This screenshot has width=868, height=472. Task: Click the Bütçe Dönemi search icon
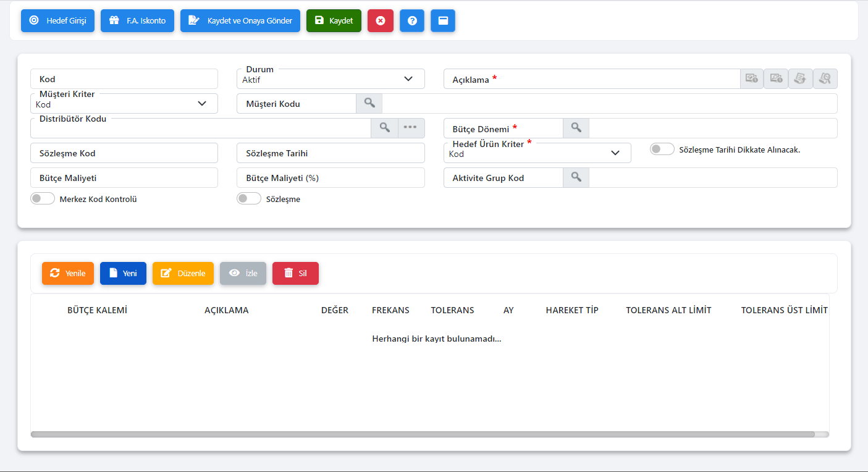576,128
